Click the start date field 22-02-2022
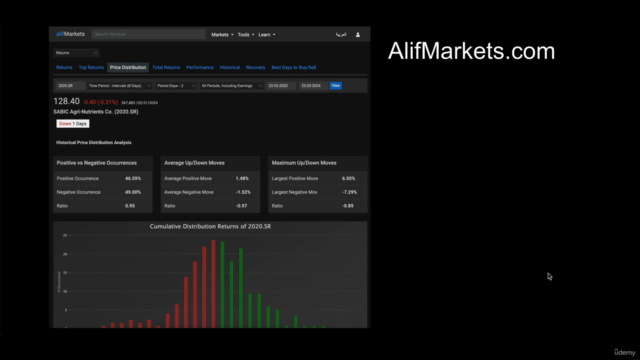This screenshot has height=360, width=640. click(x=281, y=86)
